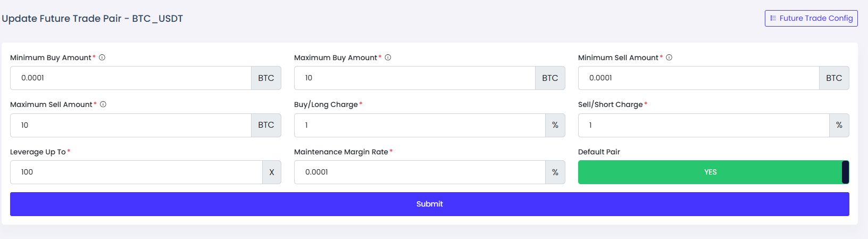This screenshot has width=868, height=239.
Task: Click into the Leverage Up To field
Action: [x=136, y=172]
